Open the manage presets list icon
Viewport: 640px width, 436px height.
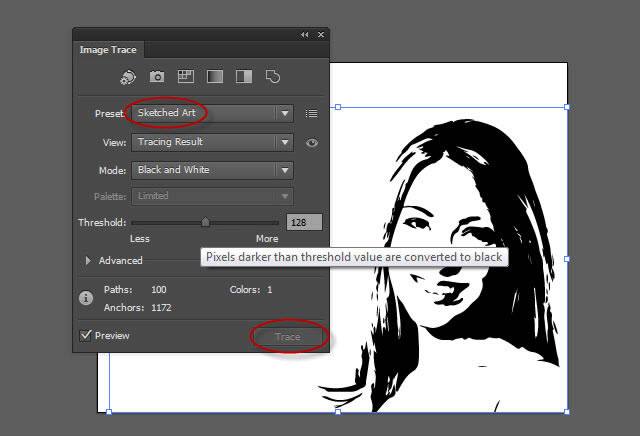311,113
